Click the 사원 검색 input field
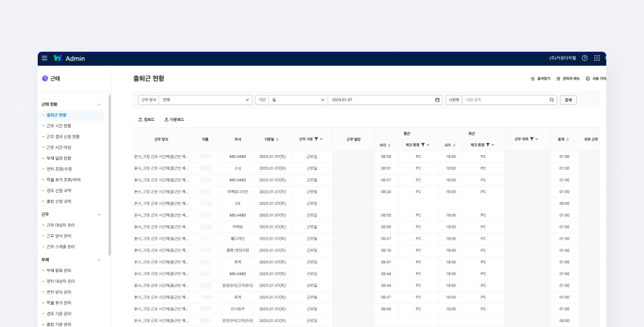The height and width of the screenshot is (327, 644). 506,100
